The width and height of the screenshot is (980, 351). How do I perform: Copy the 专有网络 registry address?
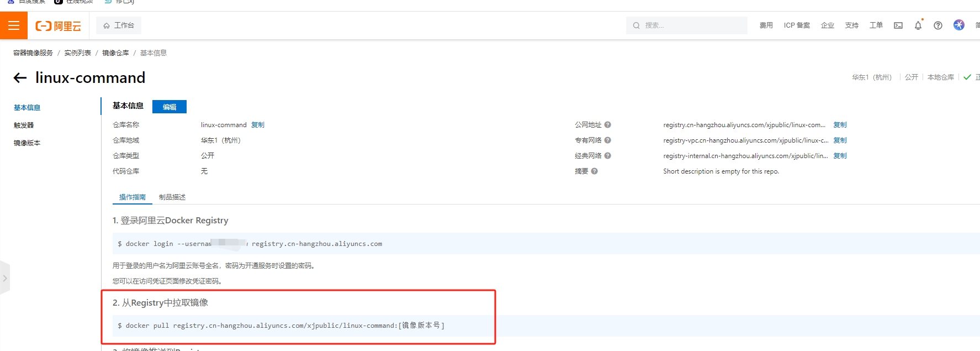(x=840, y=140)
